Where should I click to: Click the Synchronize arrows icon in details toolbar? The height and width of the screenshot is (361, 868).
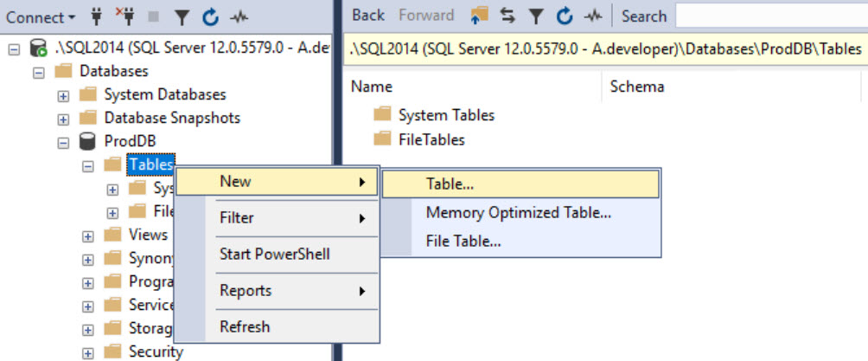507,16
